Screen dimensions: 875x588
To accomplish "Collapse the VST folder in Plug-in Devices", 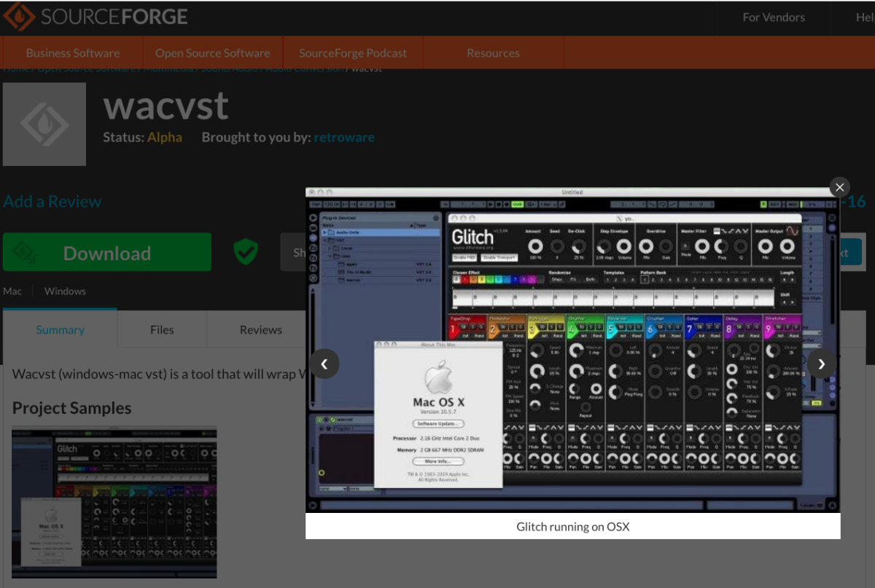I will (x=325, y=240).
